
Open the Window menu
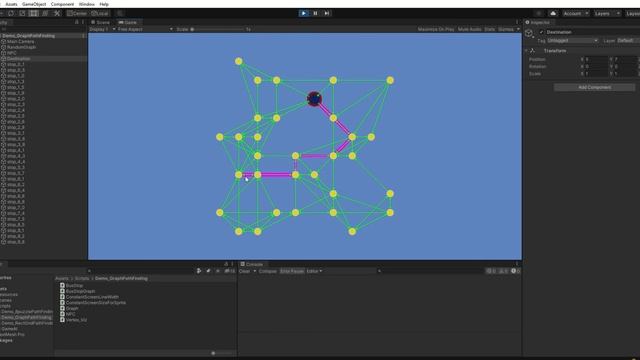click(x=87, y=4)
